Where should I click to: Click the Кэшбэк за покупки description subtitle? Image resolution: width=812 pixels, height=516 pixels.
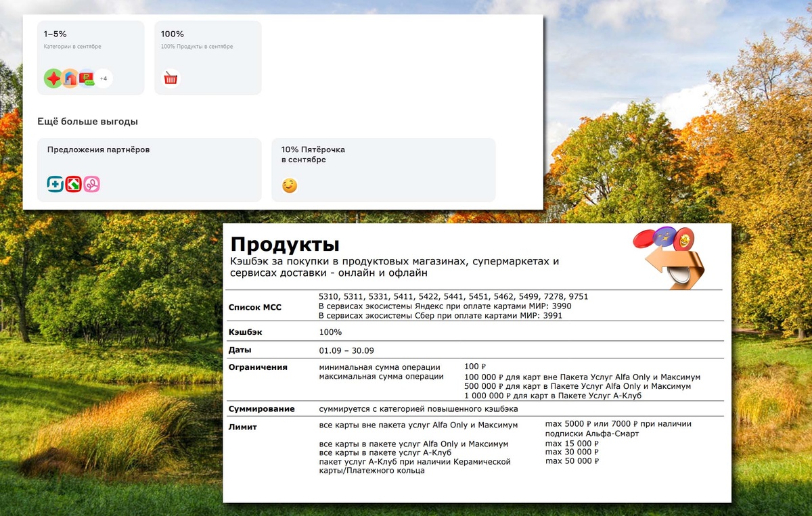click(394, 267)
